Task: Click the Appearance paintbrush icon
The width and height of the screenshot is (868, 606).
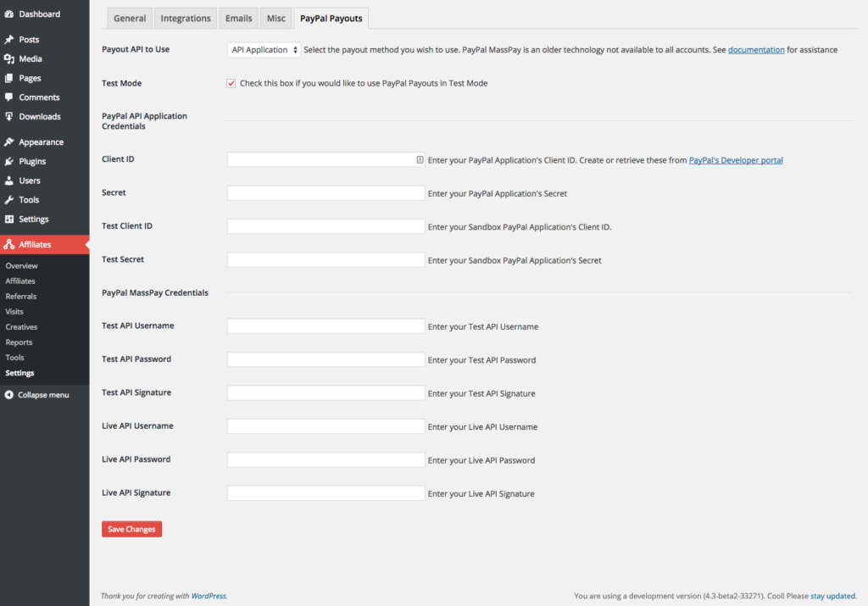Action: (x=8, y=142)
